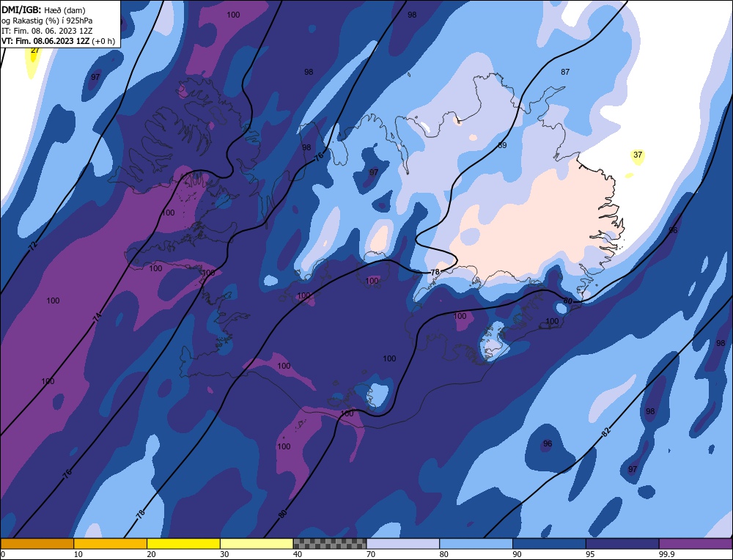
Task: Click the '37' humidity value on the yellow patch
Action: tap(638, 155)
